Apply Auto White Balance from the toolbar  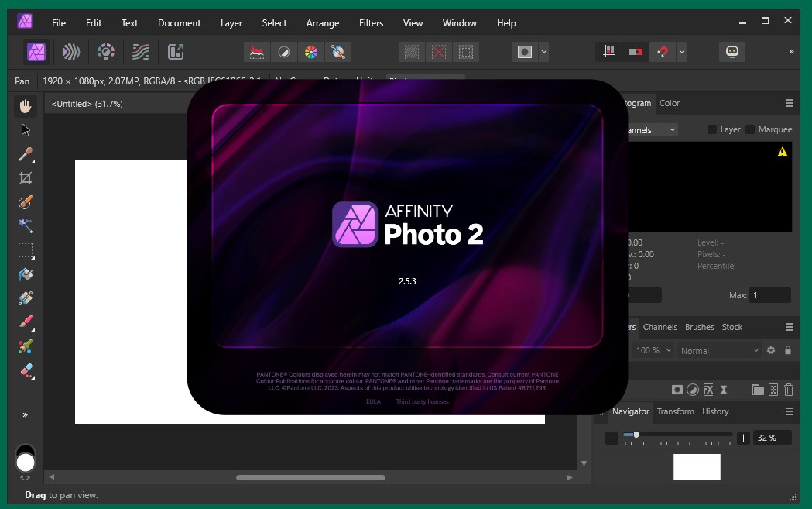(x=338, y=52)
